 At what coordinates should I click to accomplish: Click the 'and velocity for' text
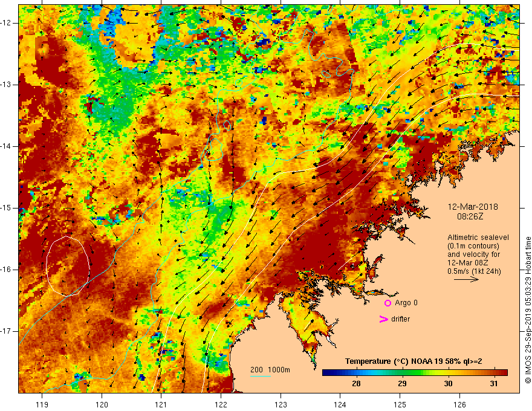click(473, 254)
